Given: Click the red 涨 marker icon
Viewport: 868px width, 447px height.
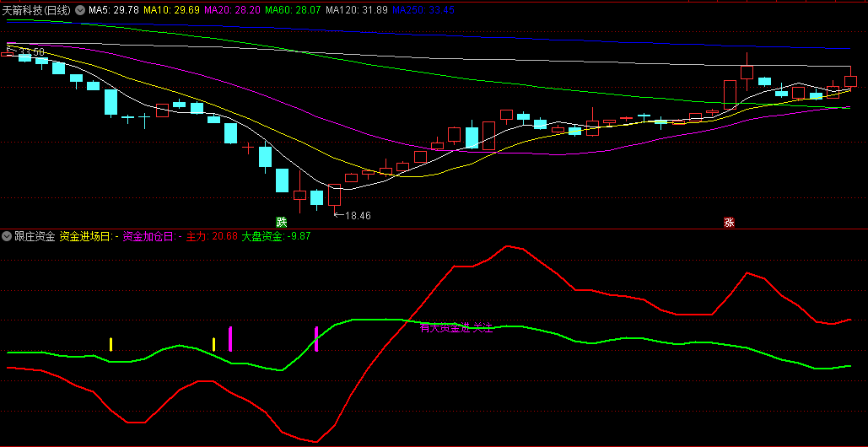Looking at the screenshot, I should [x=730, y=223].
